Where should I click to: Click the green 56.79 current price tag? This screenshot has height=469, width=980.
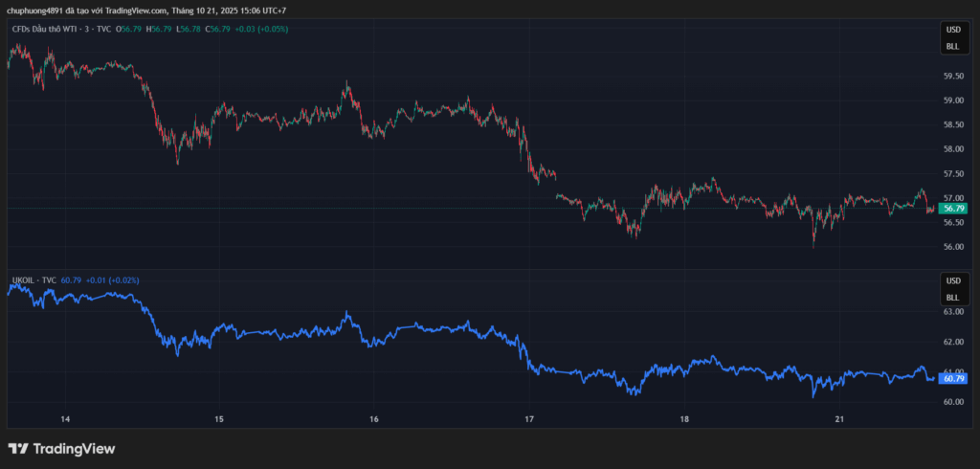pyautogui.click(x=952, y=208)
